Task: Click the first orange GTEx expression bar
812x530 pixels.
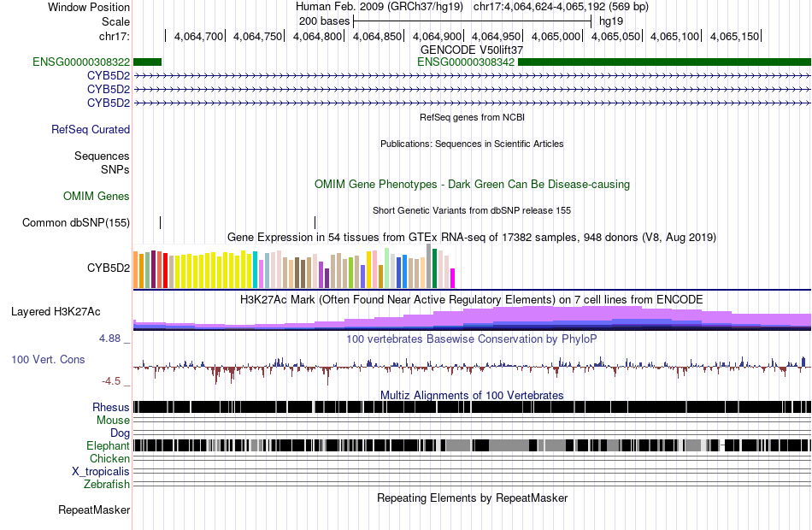Action: point(136,270)
